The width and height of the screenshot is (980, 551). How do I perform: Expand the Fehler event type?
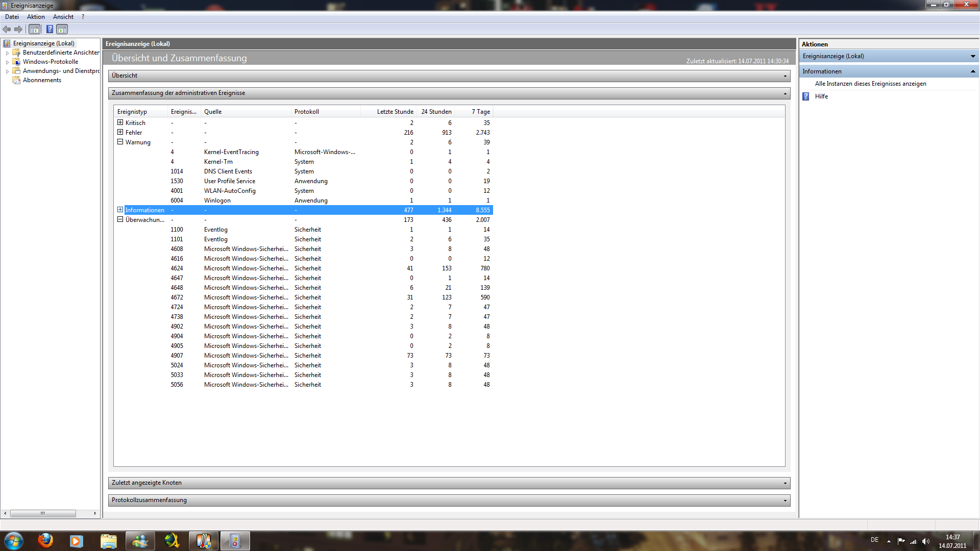(120, 132)
